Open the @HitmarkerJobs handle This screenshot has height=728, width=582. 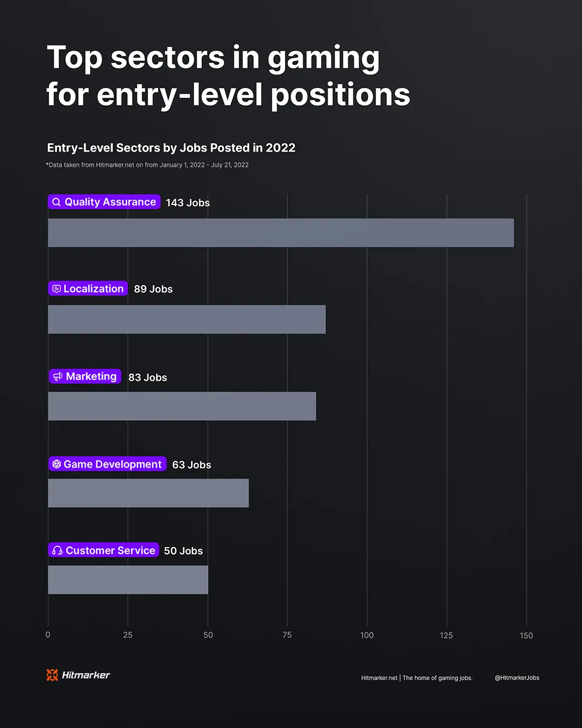[517, 678]
